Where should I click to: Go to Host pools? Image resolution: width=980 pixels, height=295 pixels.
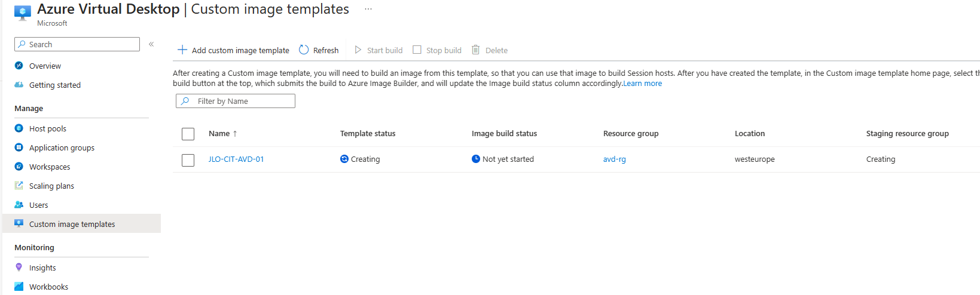tap(48, 128)
